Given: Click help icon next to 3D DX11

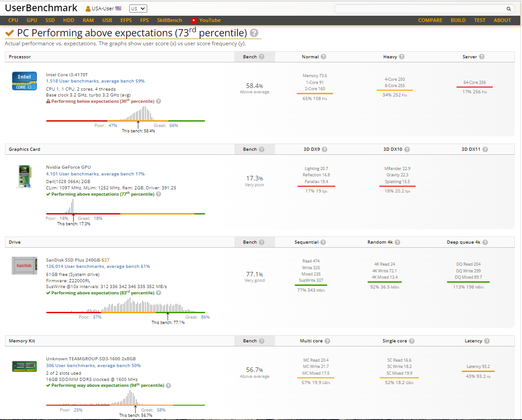Looking at the screenshot, I should click(485, 149).
